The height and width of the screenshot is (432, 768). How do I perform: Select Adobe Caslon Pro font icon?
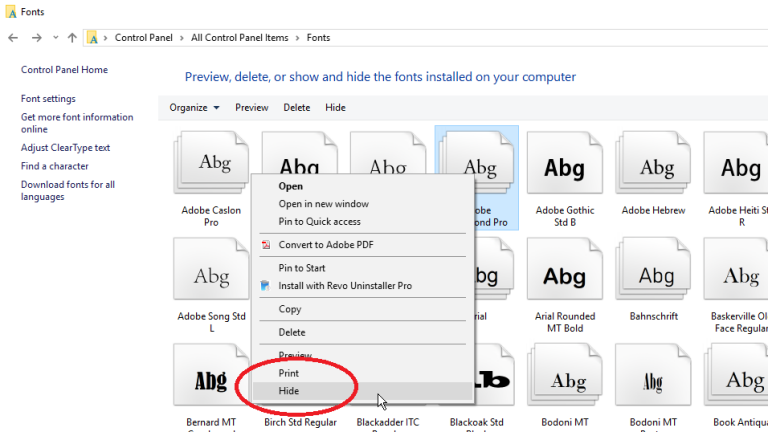click(x=211, y=163)
